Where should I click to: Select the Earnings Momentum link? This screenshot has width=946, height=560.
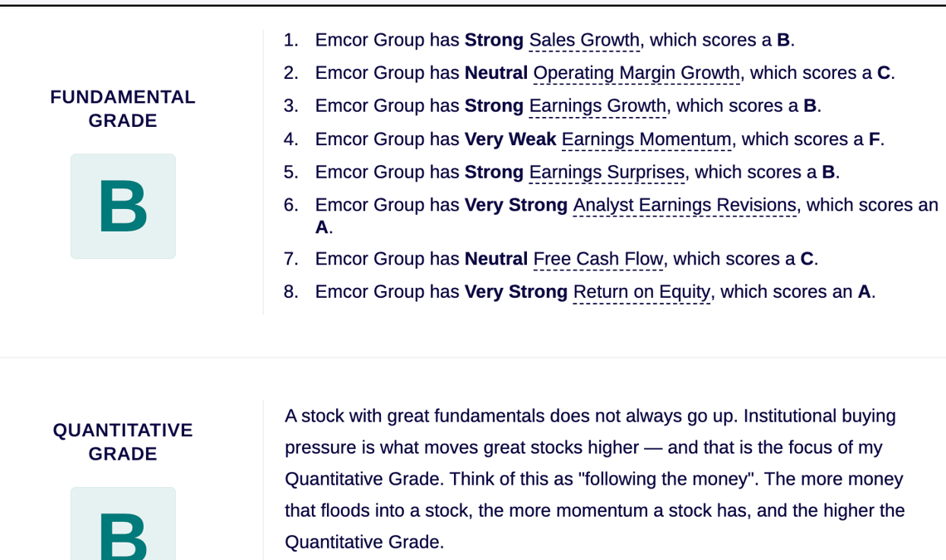tap(646, 140)
